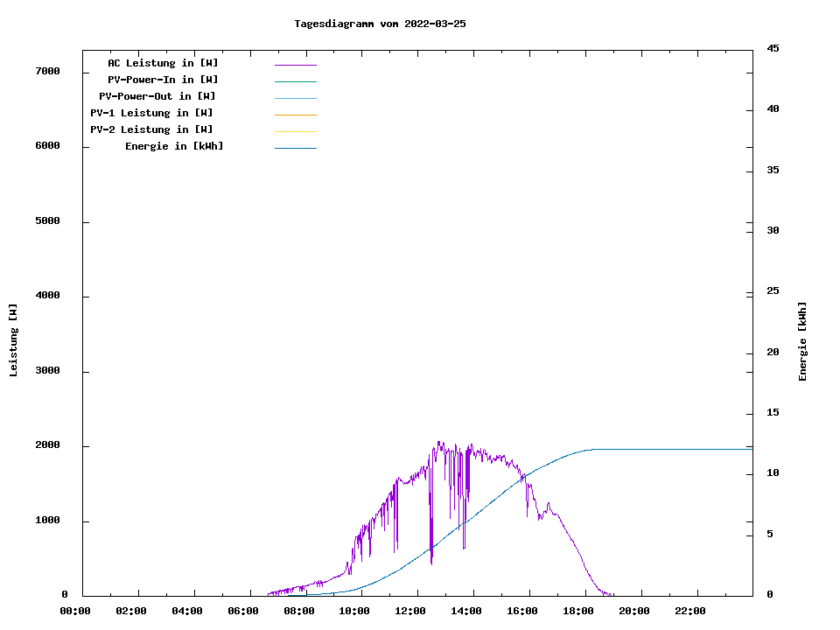
Task: Click the purple AC Leistung legend line
Action: tap(295, 65)
